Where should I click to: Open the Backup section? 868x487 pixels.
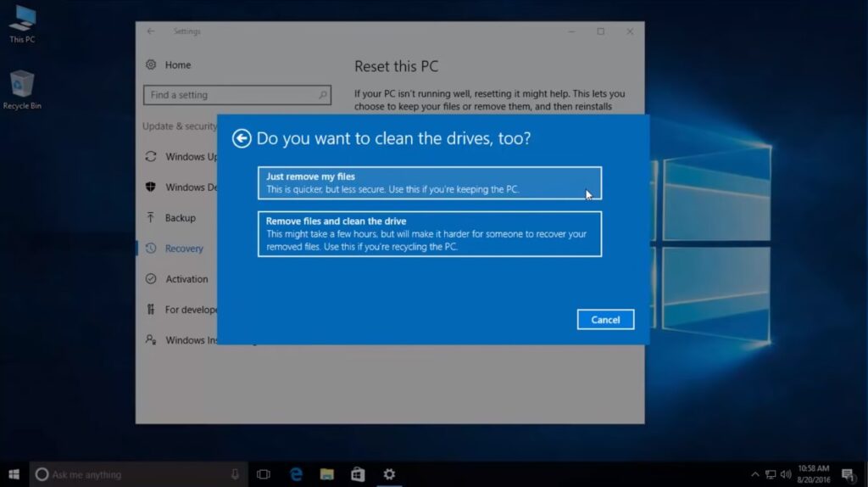(181, 218)
